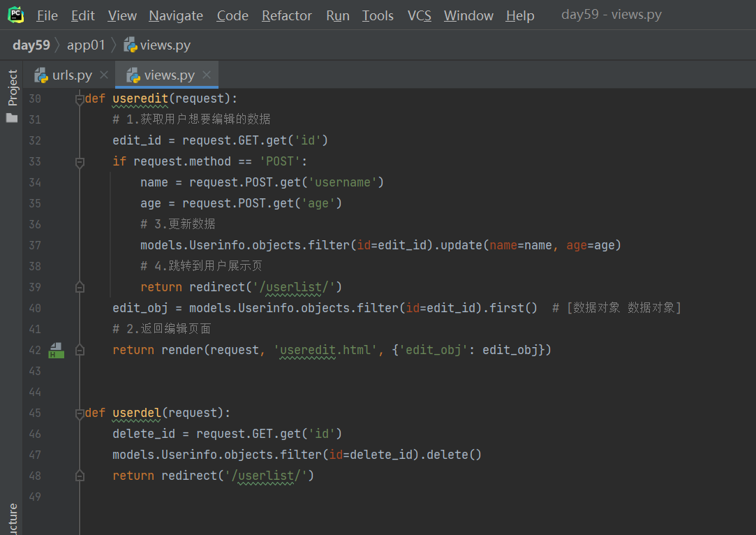Screen dimensions: 756x535
Task: Collapse the useredit function at line 30
Action: point(80,99)
